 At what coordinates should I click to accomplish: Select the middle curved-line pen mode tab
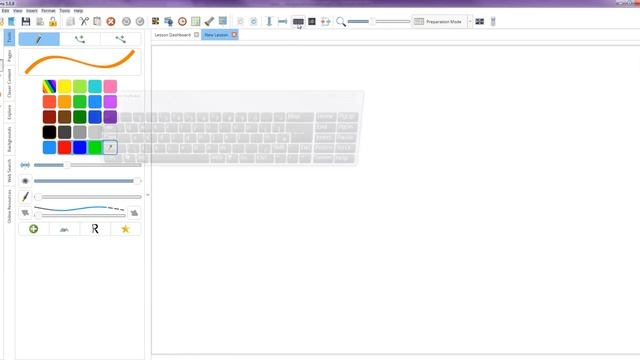coord(80,39)
